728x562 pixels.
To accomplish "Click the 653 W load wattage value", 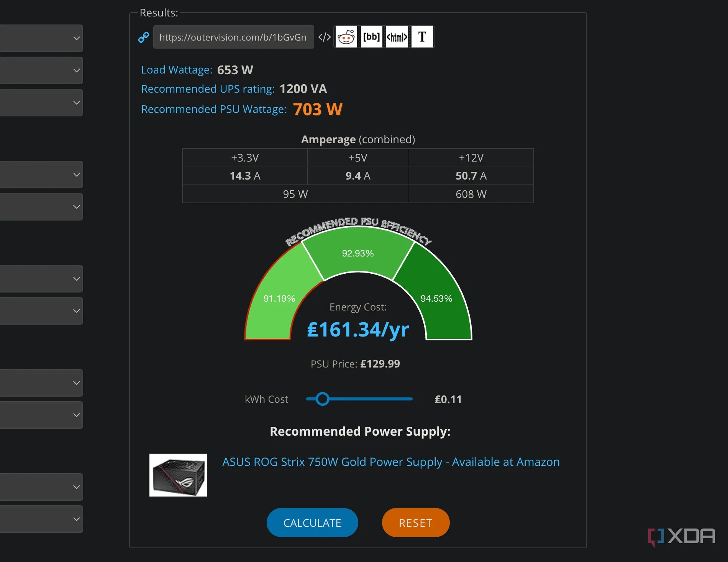I will pyautogui.click(x=235, y=70).
